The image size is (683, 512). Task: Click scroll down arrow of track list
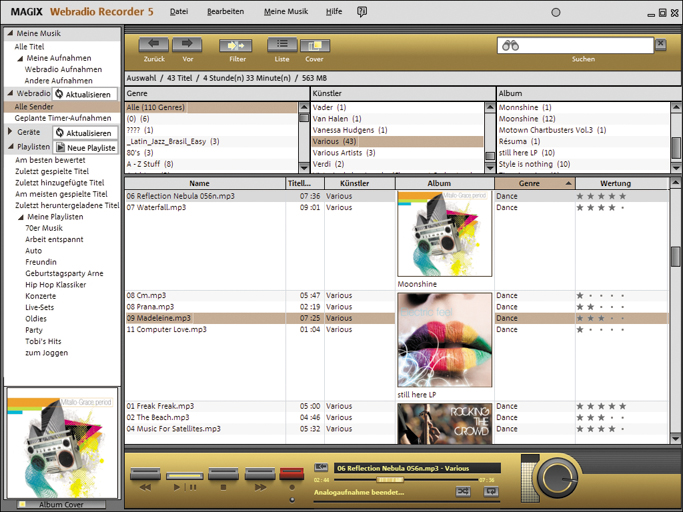675,438
